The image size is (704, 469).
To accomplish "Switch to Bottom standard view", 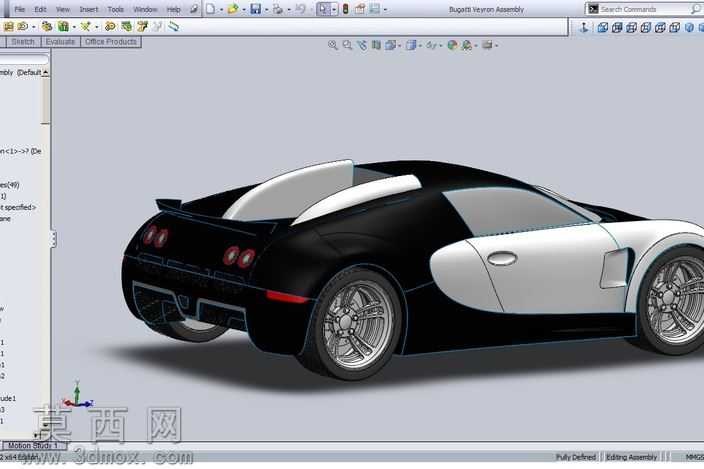I will [674, 27].
